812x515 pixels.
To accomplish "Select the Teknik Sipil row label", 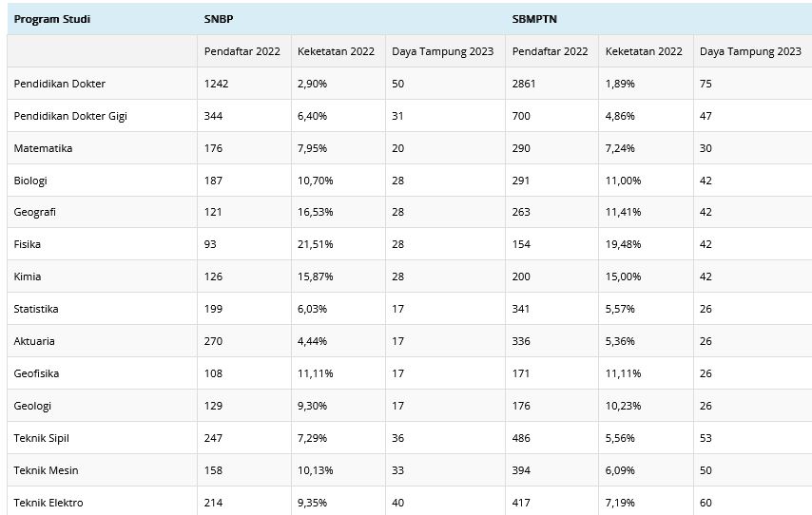I will (102, 438).
